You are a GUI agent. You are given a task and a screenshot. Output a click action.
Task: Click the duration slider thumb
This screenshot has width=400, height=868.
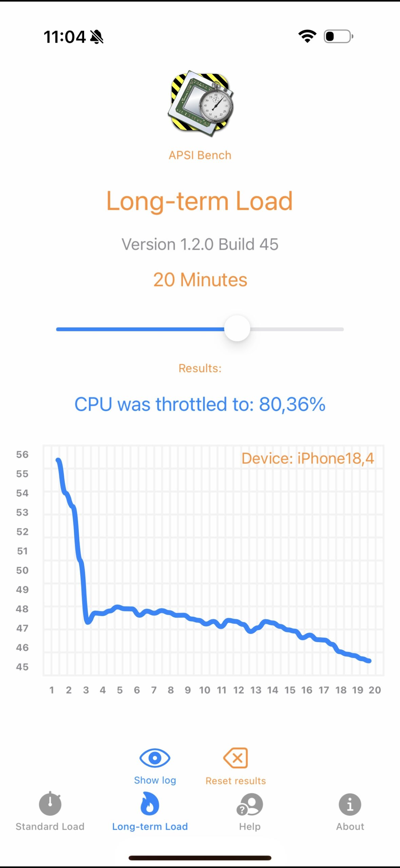[x=237, y=329]
